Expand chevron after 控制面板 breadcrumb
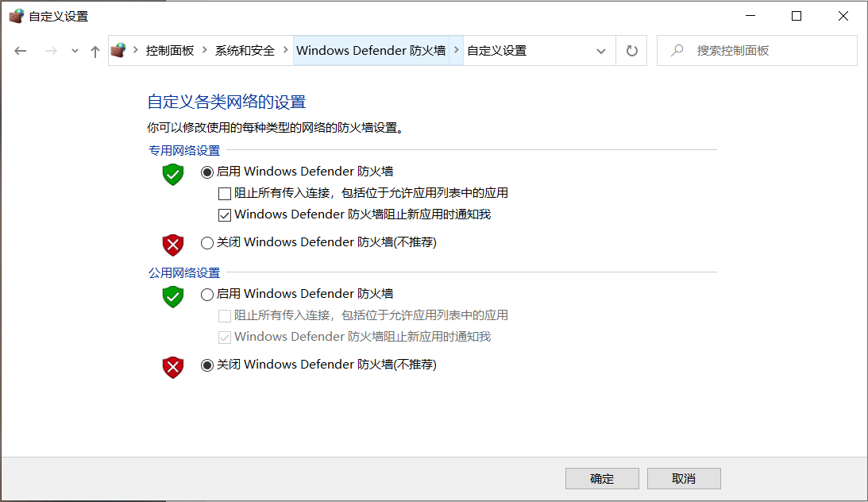The height and width of the screenshot is (502, 868). coord(205,50)
